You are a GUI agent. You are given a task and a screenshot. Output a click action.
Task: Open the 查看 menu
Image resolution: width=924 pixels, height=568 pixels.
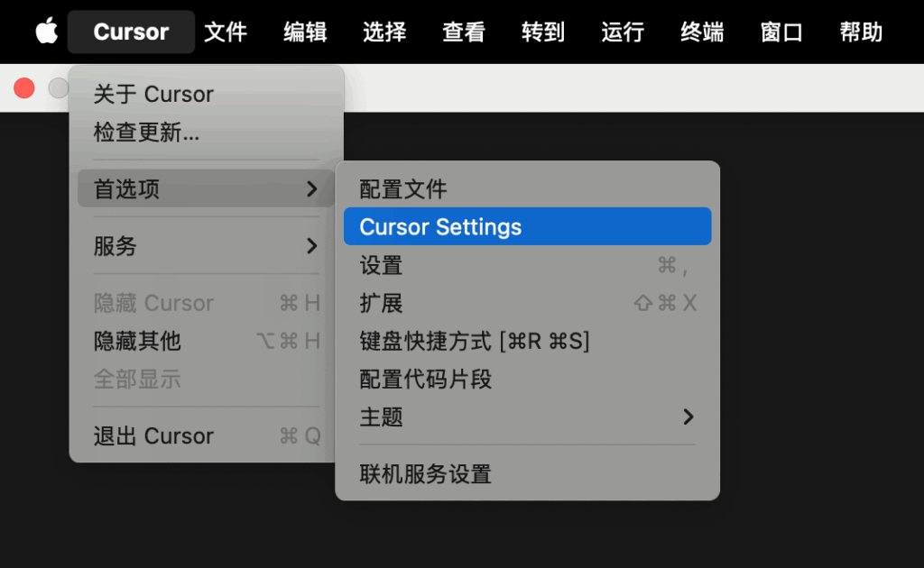coord(464,32)
